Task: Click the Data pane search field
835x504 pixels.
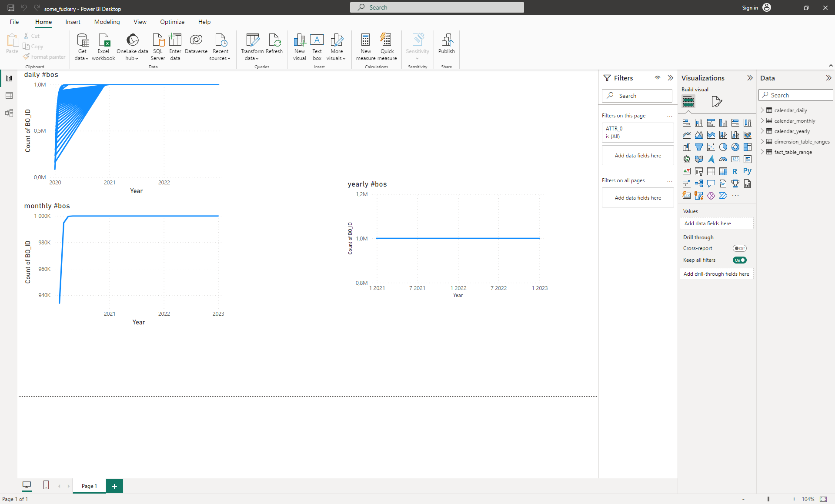Action: click(x=796, y=95)
